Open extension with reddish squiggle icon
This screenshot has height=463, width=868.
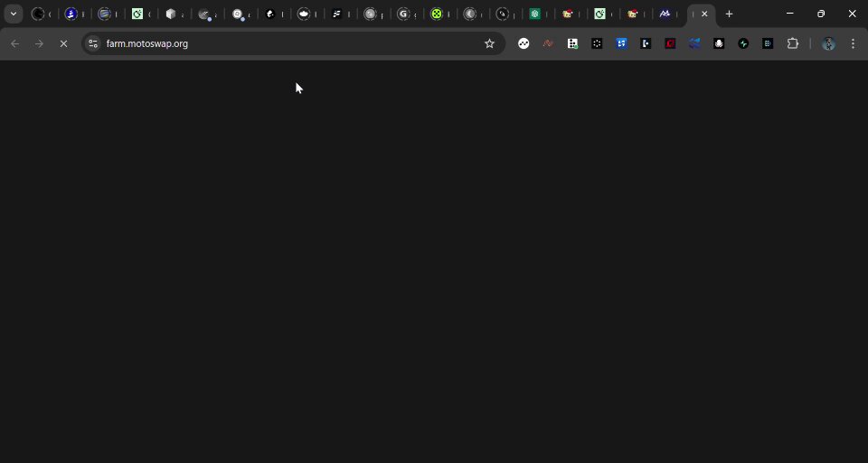point(548,43)
